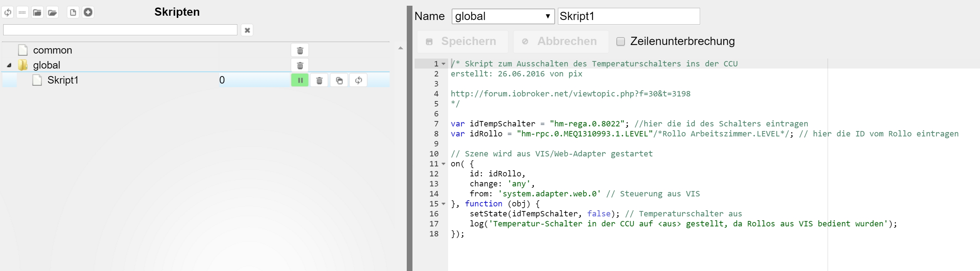Click line number 3 in the editor gutter
Image resolution: width=980 pixels, height=271 pixels.
[436, 84]
